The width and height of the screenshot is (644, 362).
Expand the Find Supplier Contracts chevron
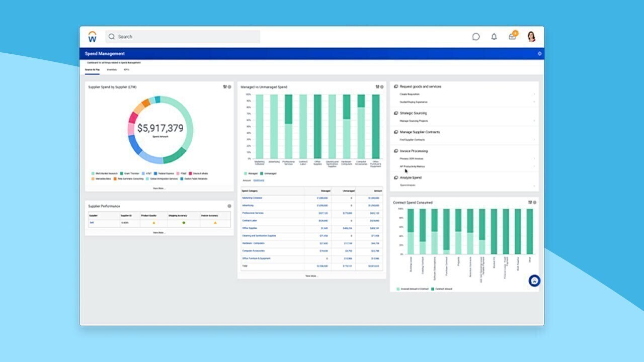coord(534,140)
